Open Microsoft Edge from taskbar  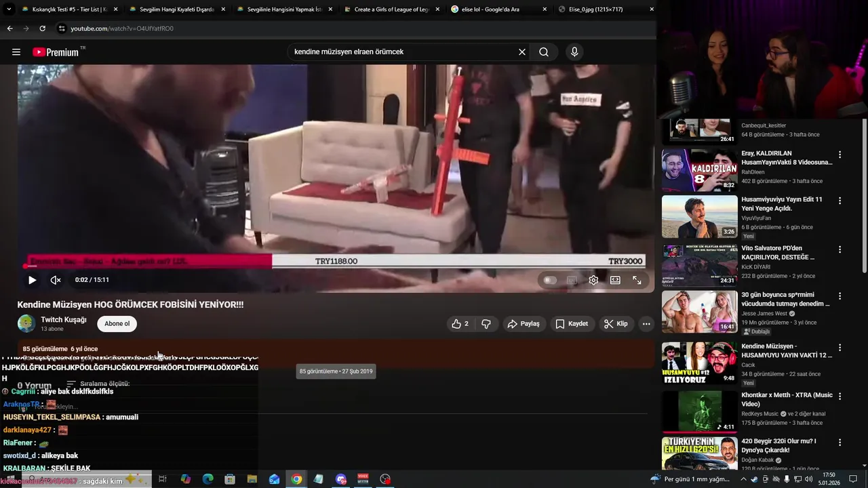tap(208, 479)
